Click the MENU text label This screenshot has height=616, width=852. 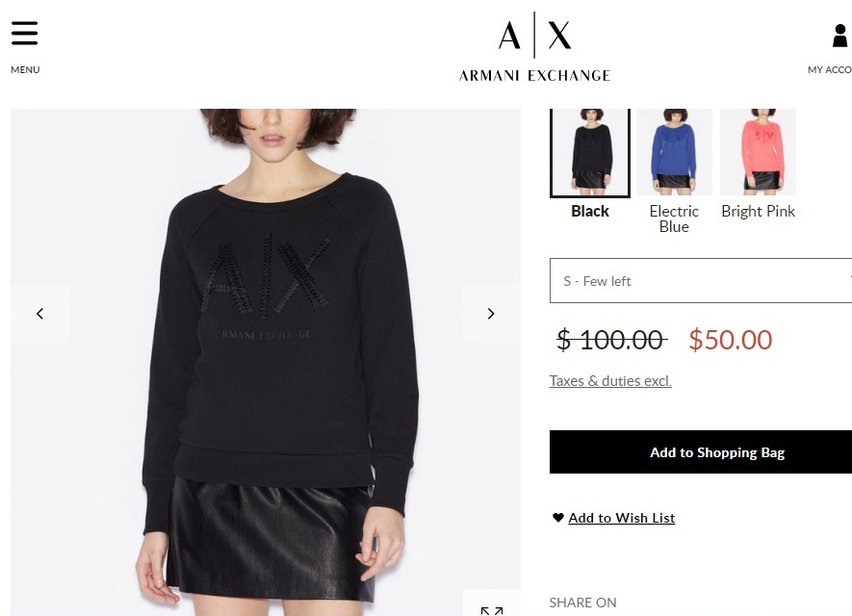[x=25, y=69]
